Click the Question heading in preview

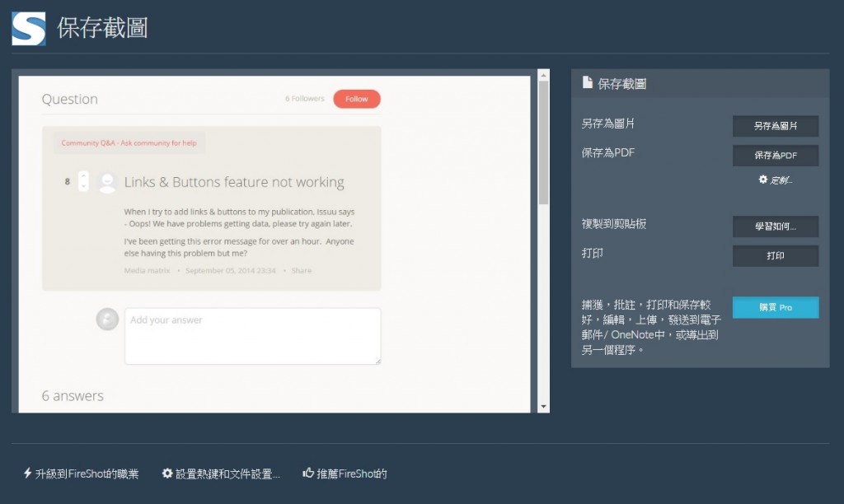click(x=70, y=99)
